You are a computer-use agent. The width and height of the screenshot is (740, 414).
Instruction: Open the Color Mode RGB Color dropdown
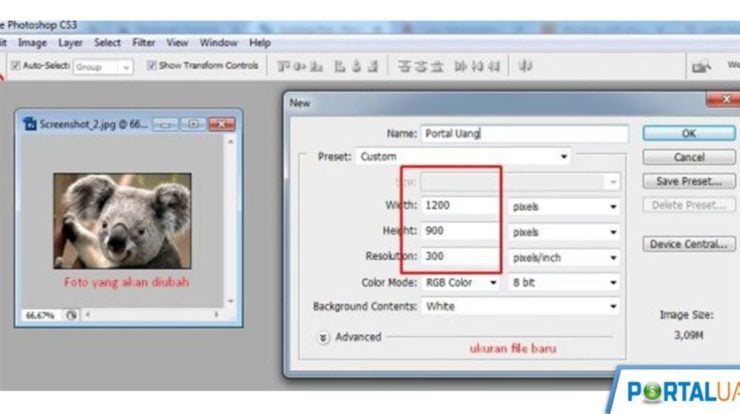click(x=460, y=282)
